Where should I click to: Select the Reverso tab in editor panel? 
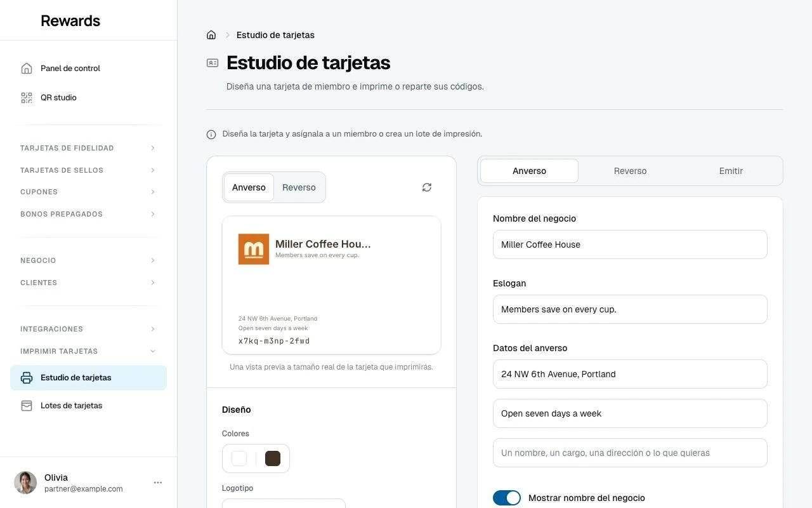(630, 171)
